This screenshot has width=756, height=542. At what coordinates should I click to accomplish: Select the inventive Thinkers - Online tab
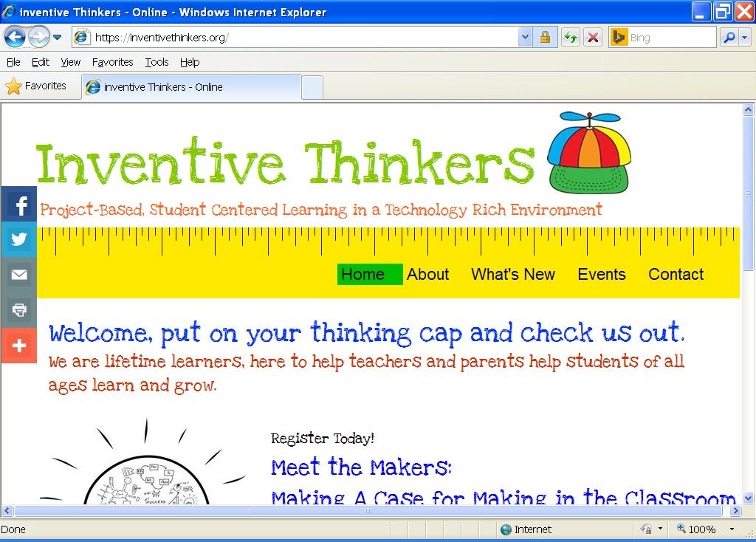[x=191, y=87]
